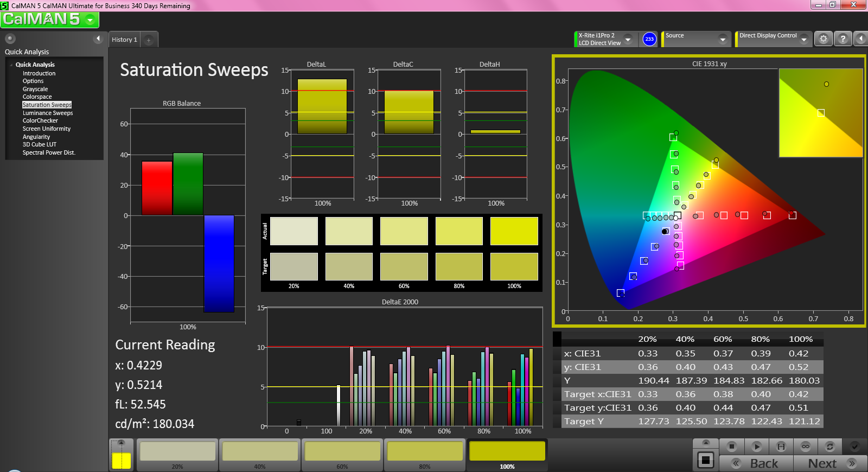Click the bracketed single-read icon
Image resolution: width=868 pixels, height=472 pixels.
781,447
